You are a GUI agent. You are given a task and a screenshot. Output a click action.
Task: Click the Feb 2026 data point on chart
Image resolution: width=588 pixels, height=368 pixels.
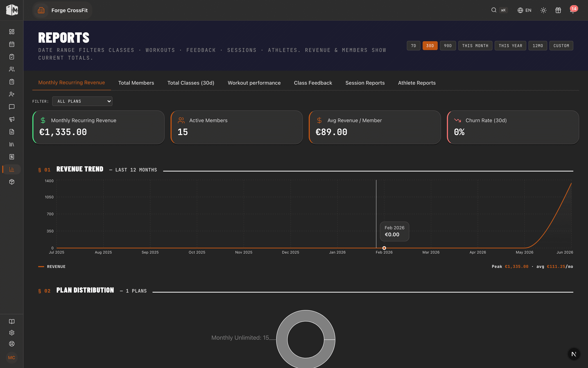click(x=384, y=248)
